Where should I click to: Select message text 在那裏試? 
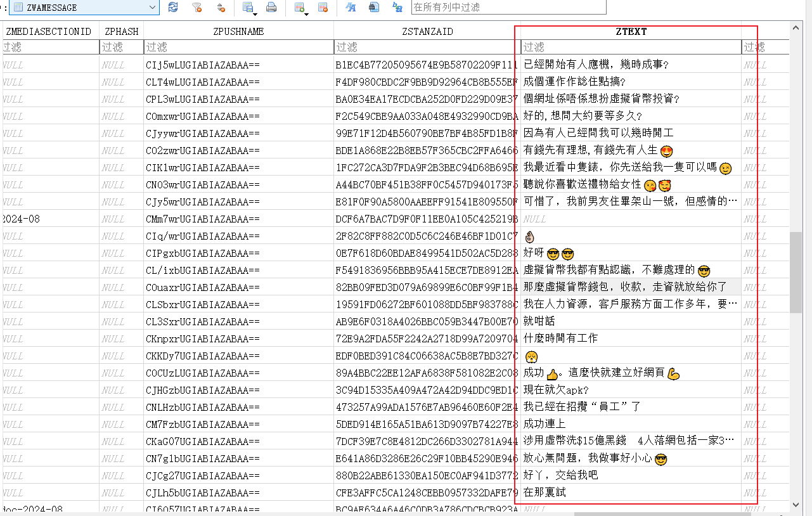pyautogui.click(x=545, y=493)
